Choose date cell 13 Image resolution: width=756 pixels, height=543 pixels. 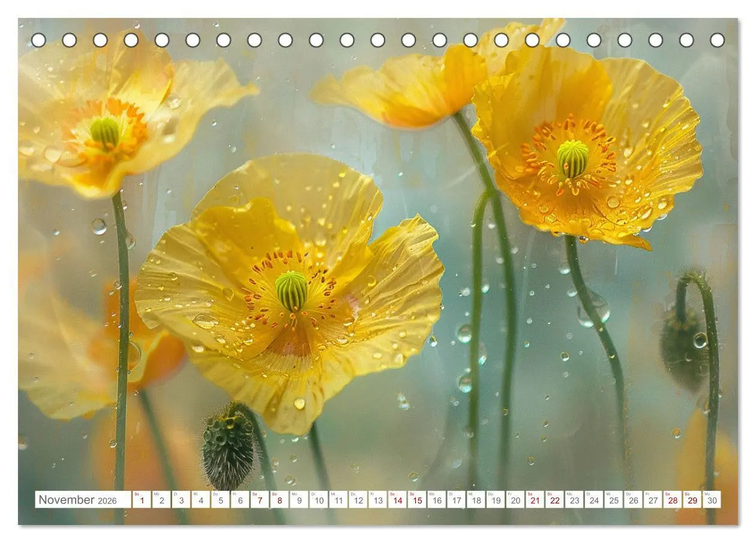click(x=377, y=499)
